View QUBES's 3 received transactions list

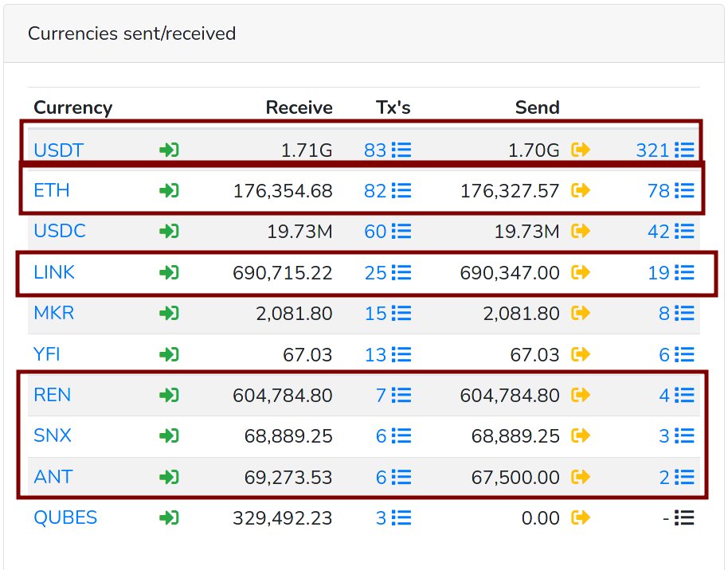(393, 518)
